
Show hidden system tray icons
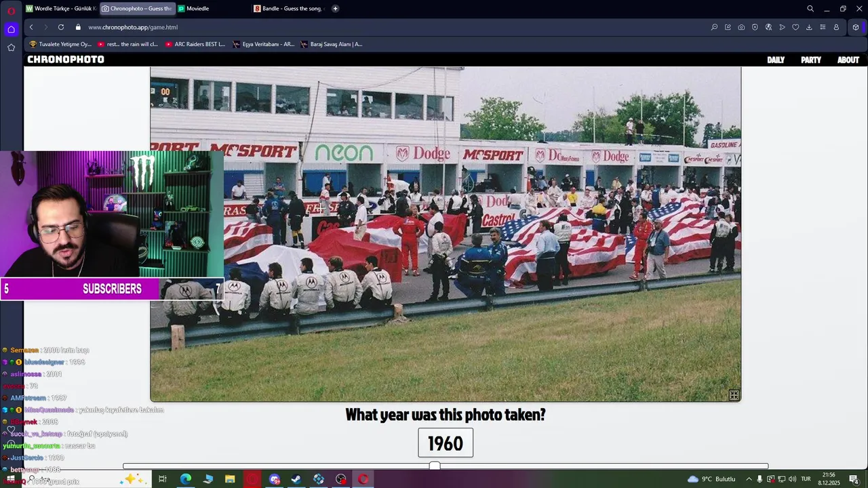tap(749, 479)
